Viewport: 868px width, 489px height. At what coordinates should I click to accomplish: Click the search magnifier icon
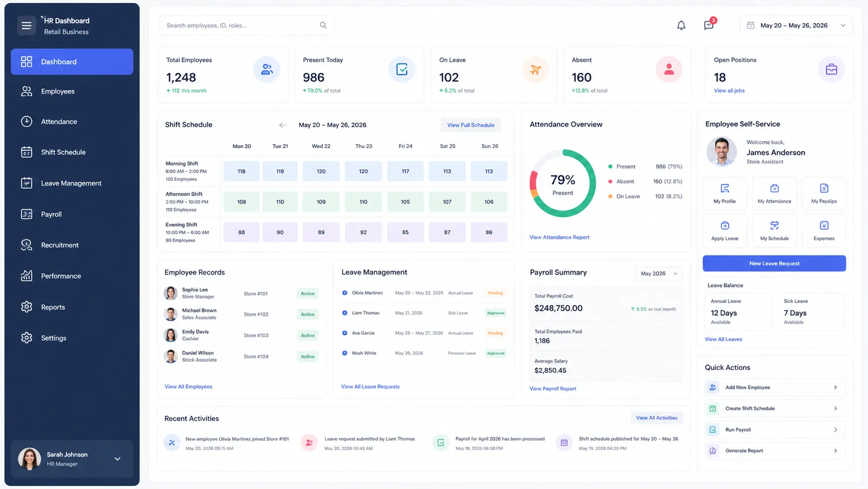[x=323, y=25]
